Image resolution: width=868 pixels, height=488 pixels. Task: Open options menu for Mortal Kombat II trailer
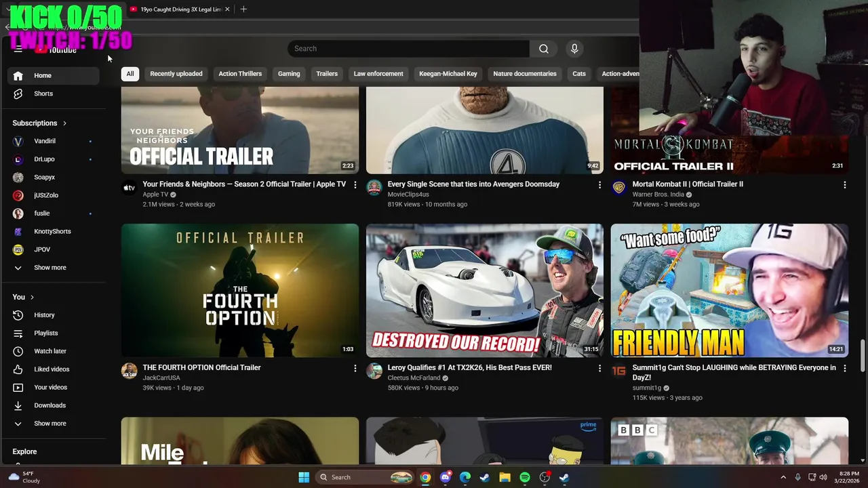click(844, 184)
